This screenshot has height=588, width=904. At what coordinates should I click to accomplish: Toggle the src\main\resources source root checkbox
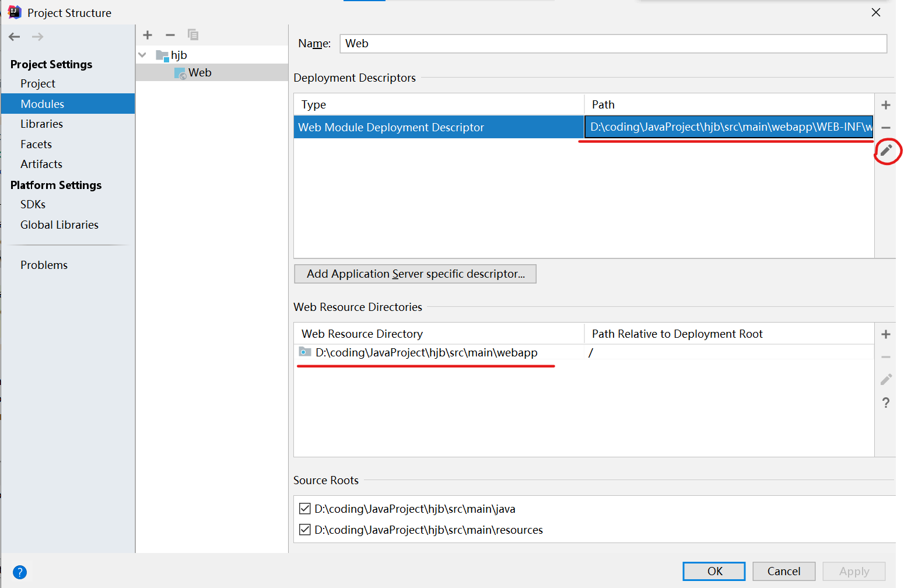coord(304,530)
